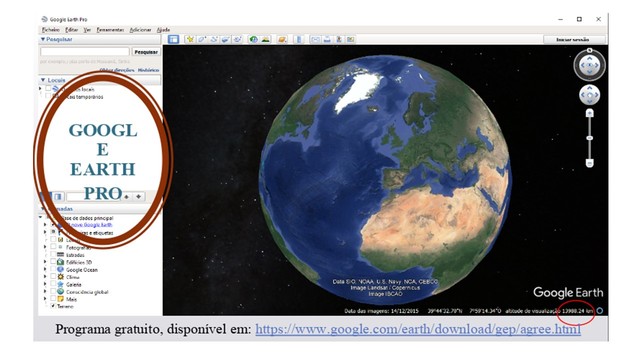Expand the Galeria layer node
The height and width of the screenshot is (360, 640).
pos(45,284)
